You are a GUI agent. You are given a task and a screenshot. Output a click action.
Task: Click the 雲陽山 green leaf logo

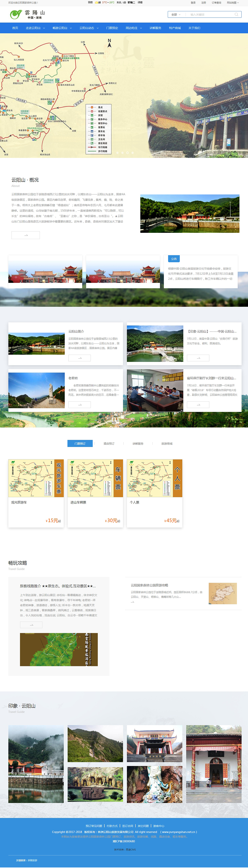click(x=16, y=14)
